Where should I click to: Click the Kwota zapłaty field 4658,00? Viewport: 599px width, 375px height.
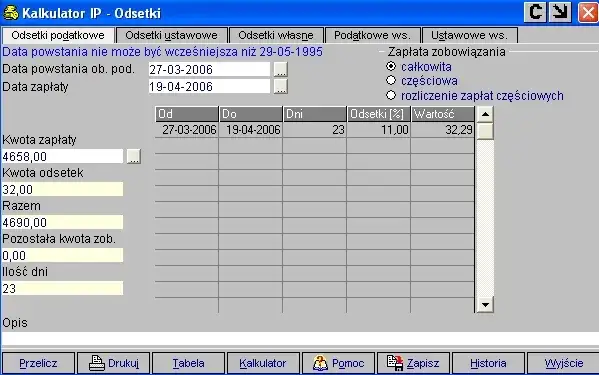click(x=63, y=156)
